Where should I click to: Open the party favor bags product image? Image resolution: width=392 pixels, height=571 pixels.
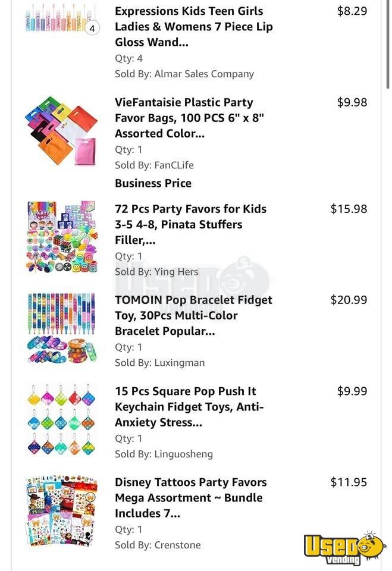(61, 130)
